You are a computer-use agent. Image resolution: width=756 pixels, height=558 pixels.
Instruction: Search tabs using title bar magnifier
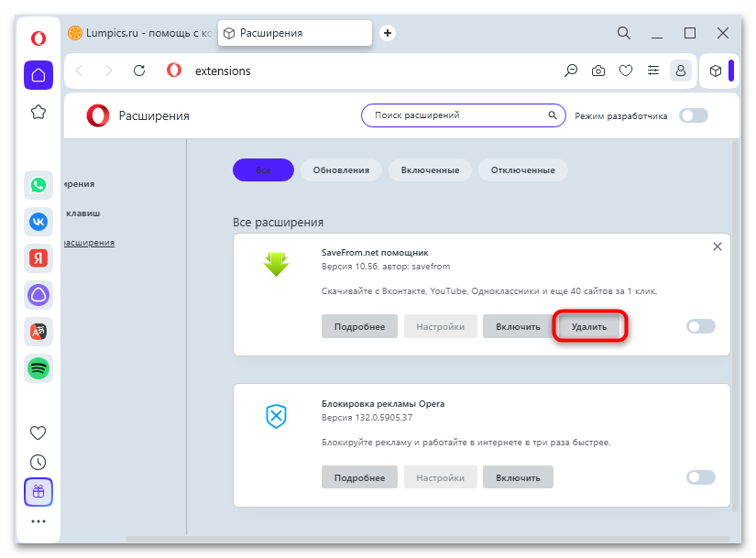[624, 33]
